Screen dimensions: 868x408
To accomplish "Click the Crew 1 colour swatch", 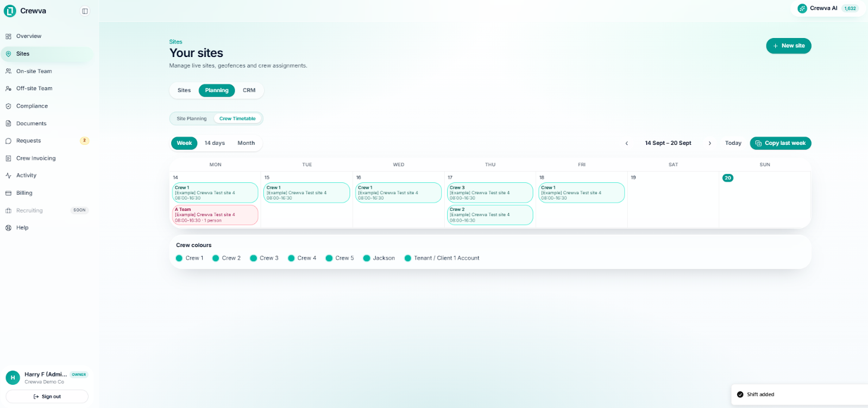I will tap(179, 258).
